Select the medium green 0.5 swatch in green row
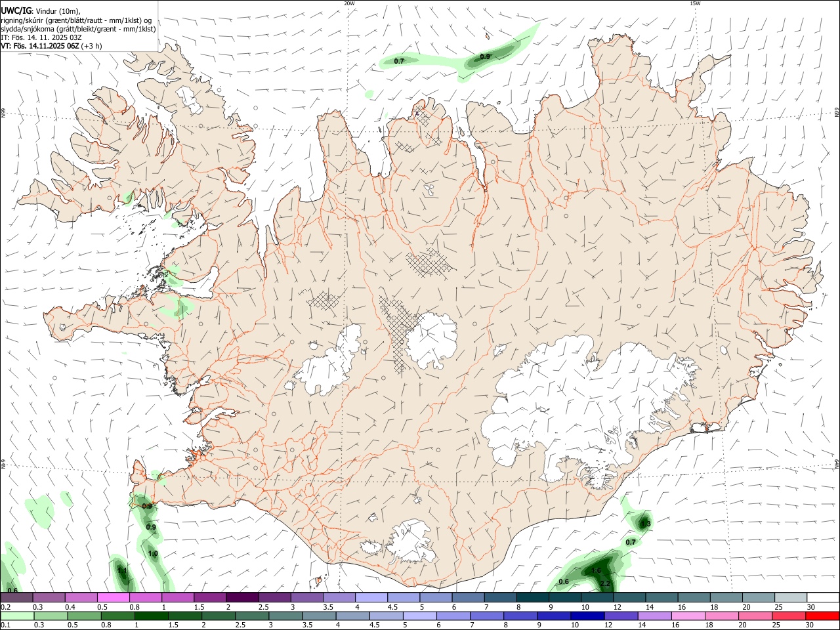The width and height of the screenshot is (840, 630). click(x=83, y=616)
